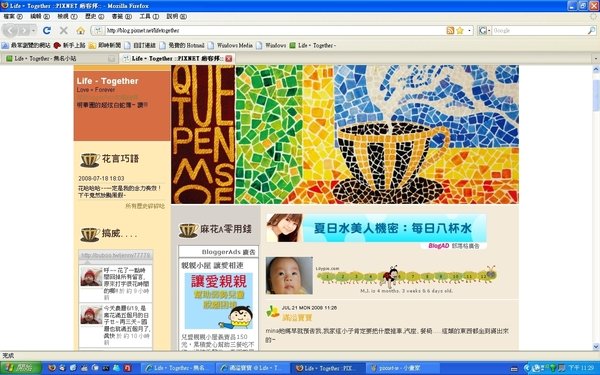Open the Windows Media bookmark link
Image resolution: width=600 pixels, height=375 pixels.
pos(231,45)
